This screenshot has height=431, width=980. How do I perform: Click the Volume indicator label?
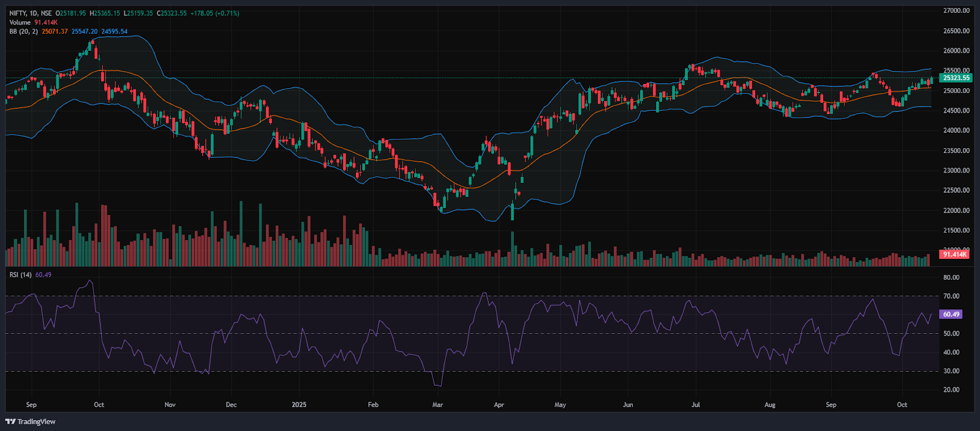(x=20, y=22)
